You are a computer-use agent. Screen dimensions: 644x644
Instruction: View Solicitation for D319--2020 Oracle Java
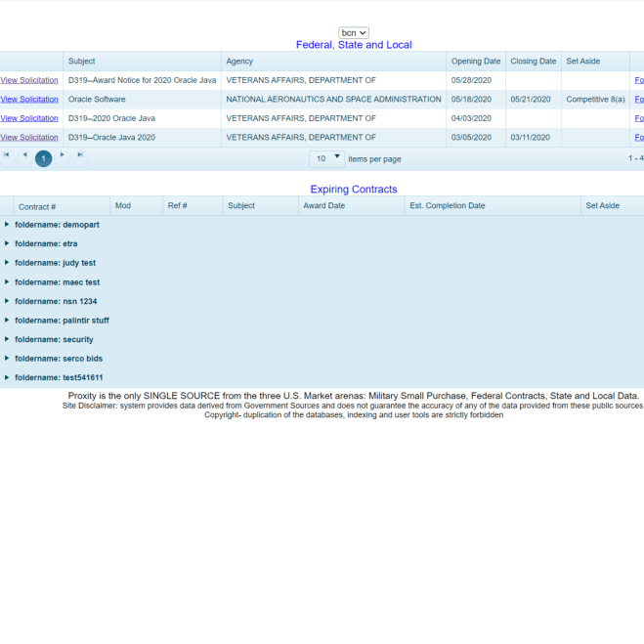(29, 118)
